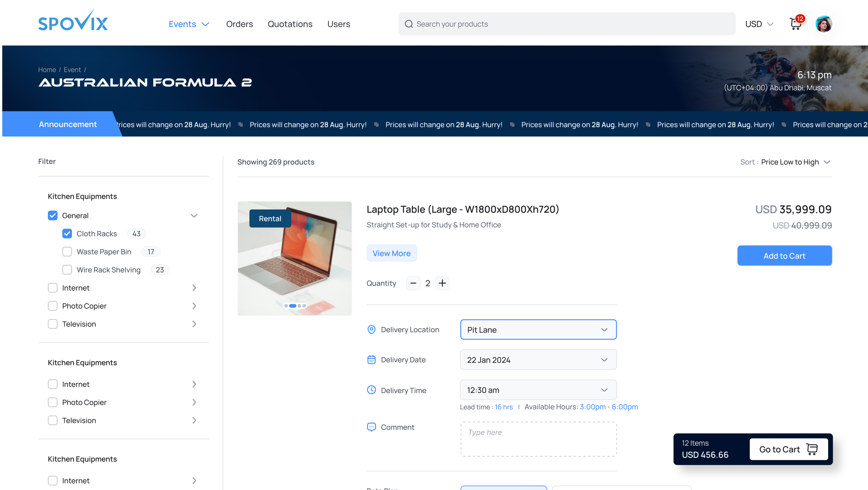Screen dimensions: 868x490
Task: Uncheck the Cloth Racks checkbox
Action: pyautogui.click(x=67, y=234)
